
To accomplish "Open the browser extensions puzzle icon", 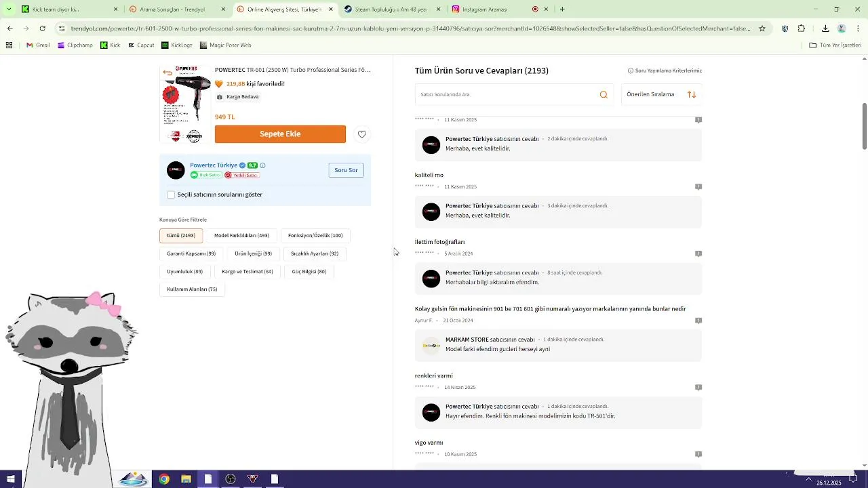I will pos(802,28).
